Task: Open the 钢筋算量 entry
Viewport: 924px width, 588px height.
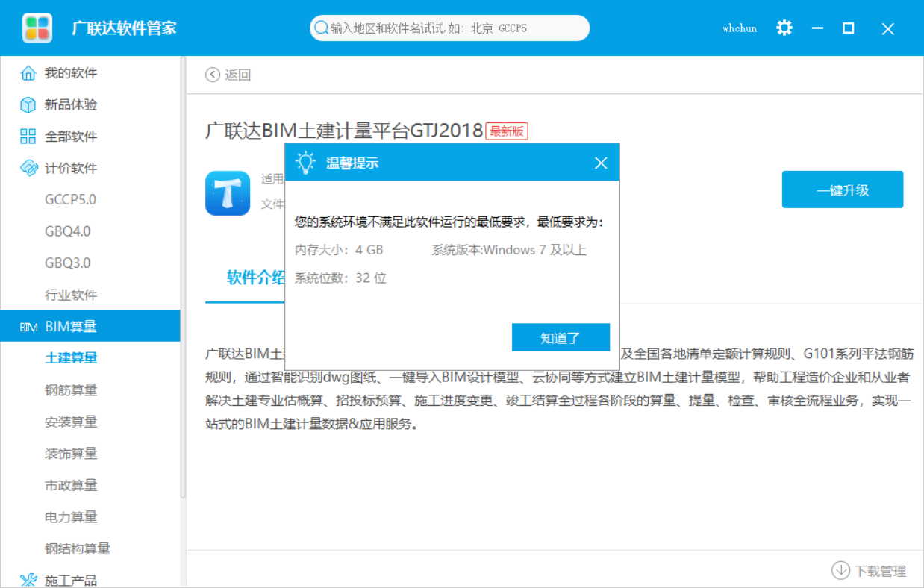Action: [72, 390]
